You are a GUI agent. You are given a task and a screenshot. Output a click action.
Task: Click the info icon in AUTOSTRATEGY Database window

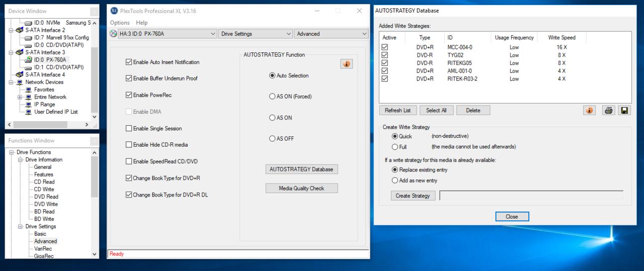tap(589, 110)
